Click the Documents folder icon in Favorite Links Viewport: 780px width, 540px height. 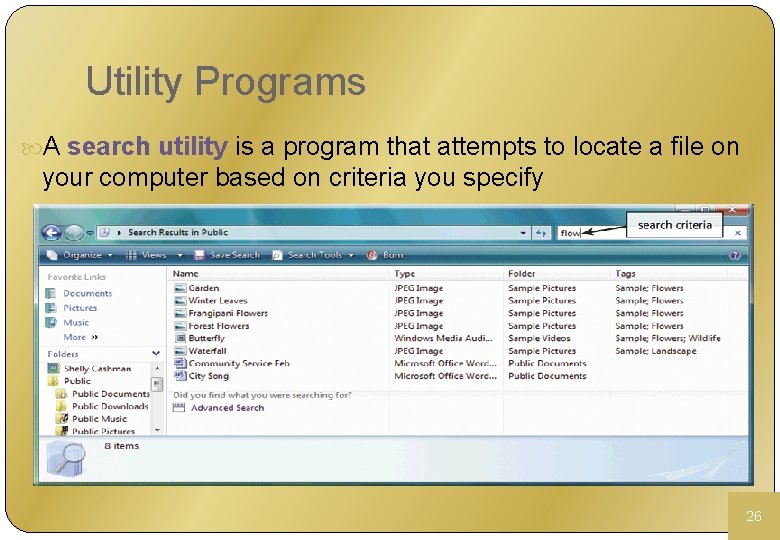point(51,293)
